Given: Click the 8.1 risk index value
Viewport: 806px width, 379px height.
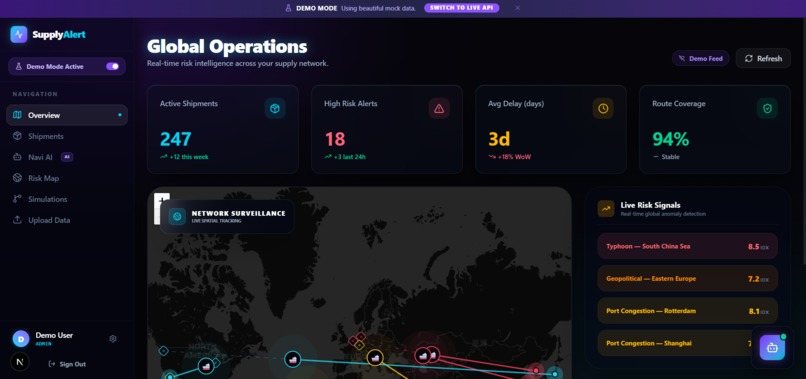Looking at the screenshot, I should click(x=753, y=311).
